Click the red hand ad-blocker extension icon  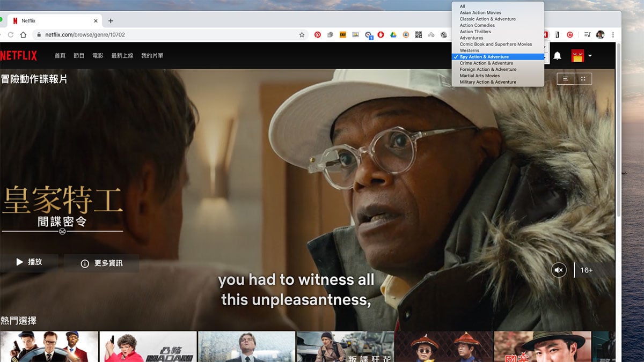[x=380, y=35]
